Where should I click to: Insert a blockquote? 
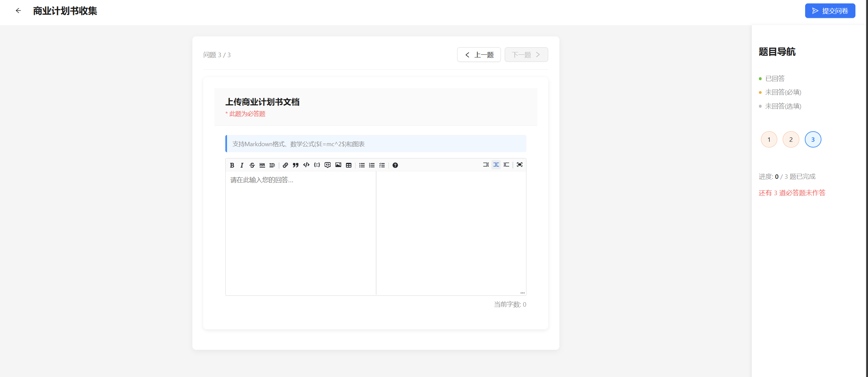pos(296,165)
